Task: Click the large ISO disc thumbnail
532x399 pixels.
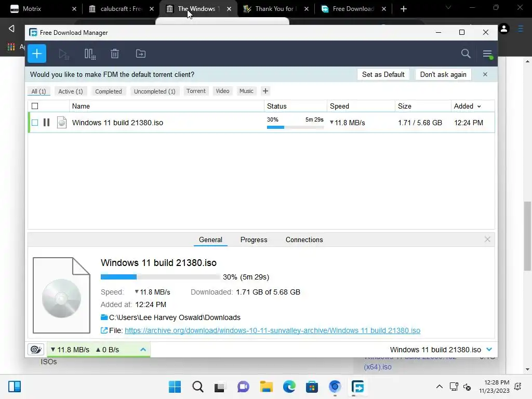Action: click(61, 295)
